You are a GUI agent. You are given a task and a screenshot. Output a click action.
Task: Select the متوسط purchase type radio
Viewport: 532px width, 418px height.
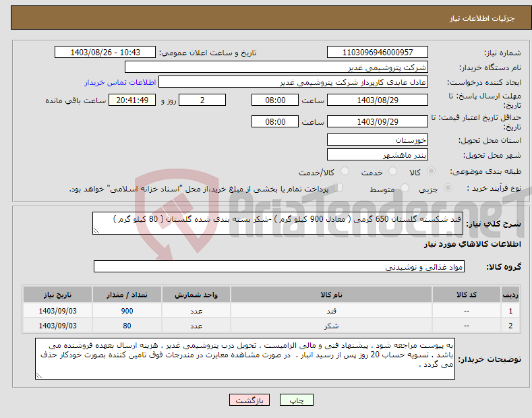point(405,187)
